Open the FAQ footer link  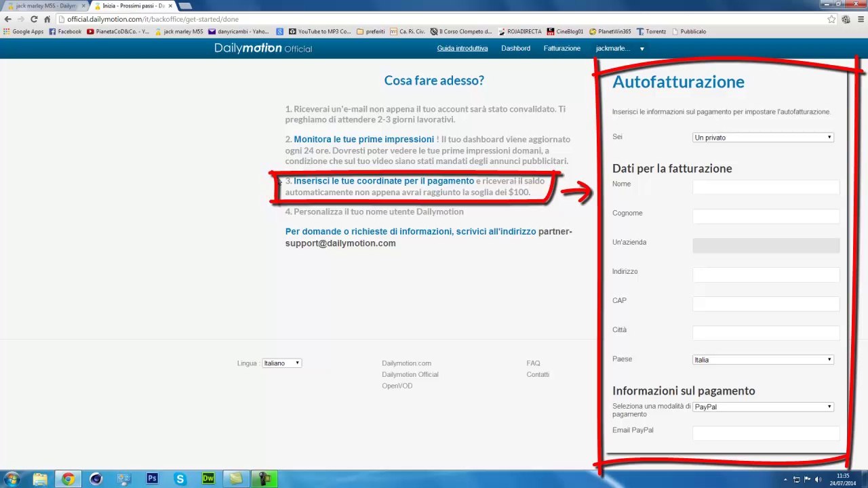[x=533, y=363]
